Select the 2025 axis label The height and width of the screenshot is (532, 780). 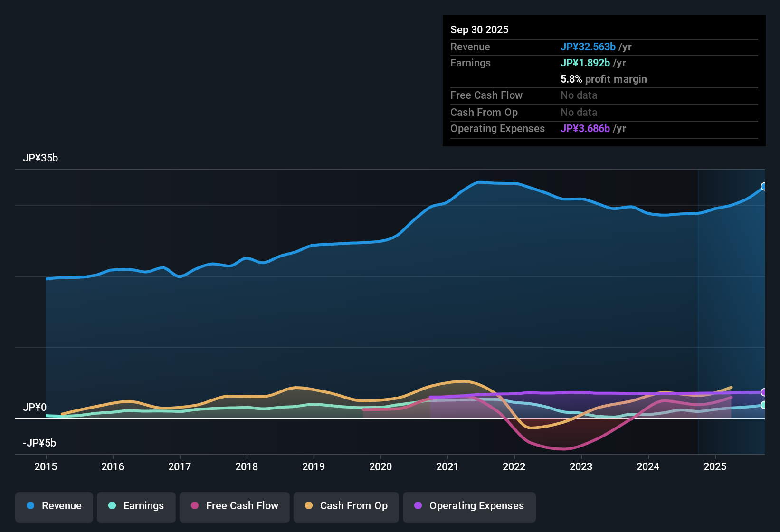715,467
